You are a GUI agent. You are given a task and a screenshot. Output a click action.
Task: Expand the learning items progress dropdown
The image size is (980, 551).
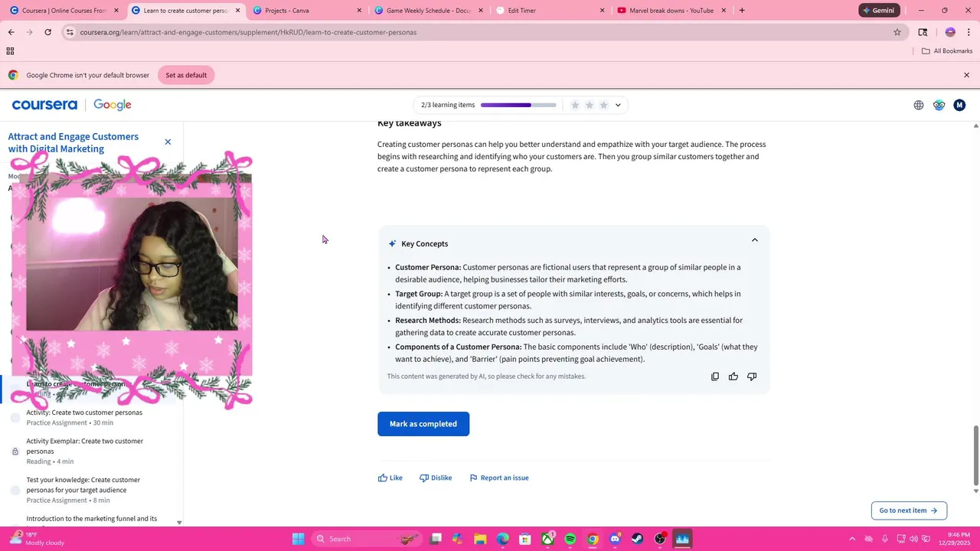tap(618, 105)
